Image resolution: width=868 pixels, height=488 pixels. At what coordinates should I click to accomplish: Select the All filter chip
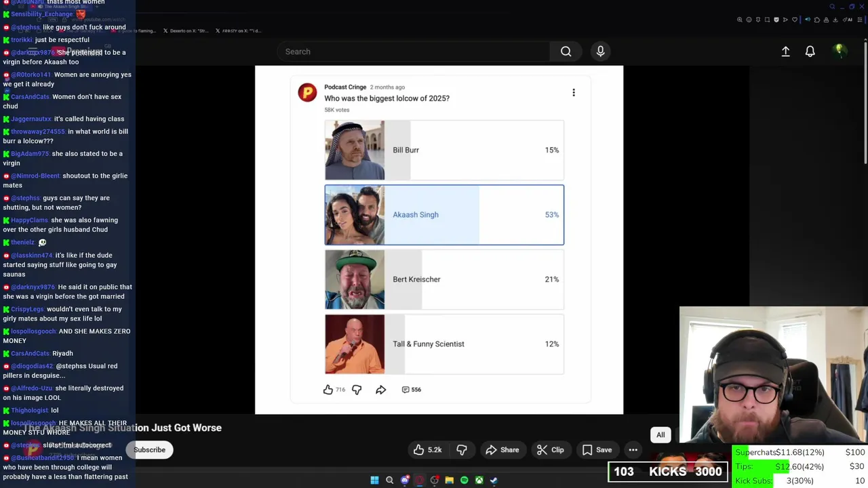click(x=660, y=435)
